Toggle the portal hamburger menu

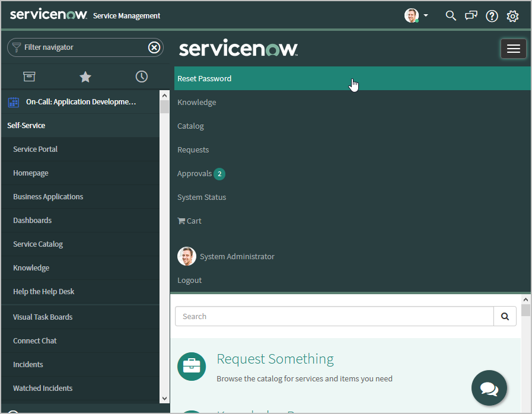click(x=513, y=49)
